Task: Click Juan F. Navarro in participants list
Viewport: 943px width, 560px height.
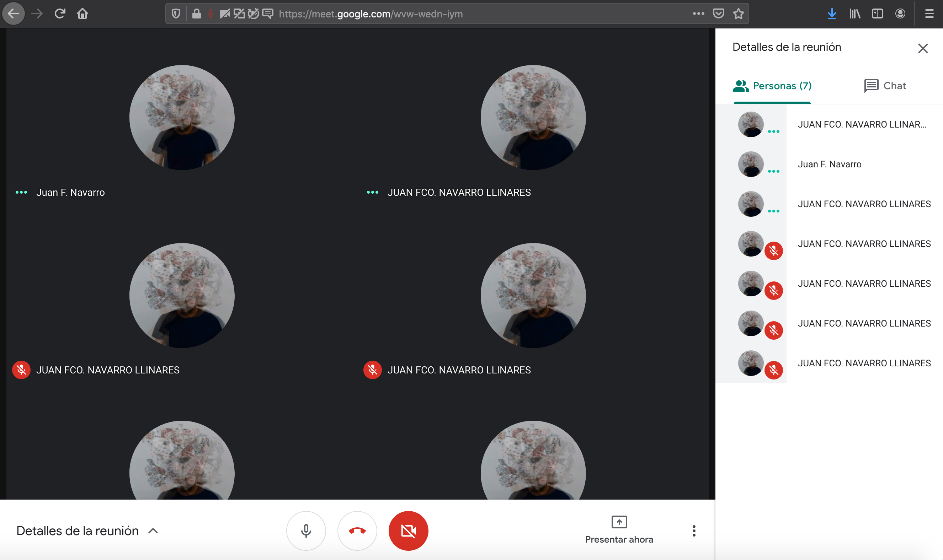Action: click(829, 164)
